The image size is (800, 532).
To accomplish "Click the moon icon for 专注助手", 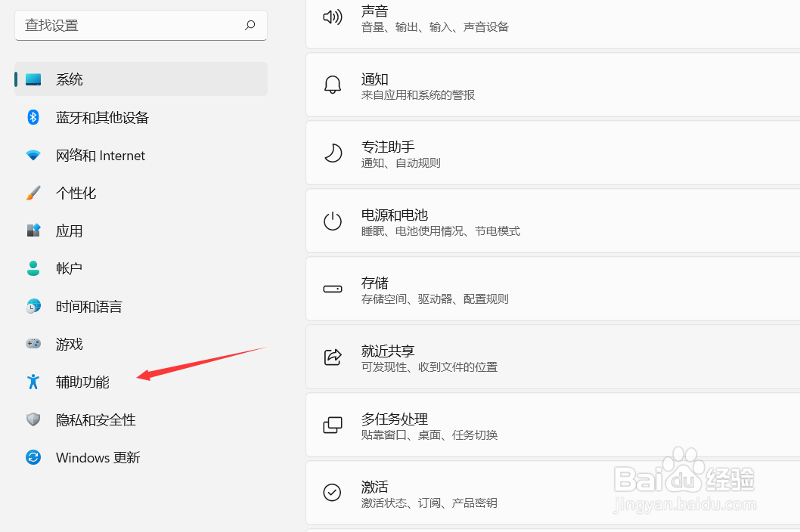I will (x=333, y=153).
